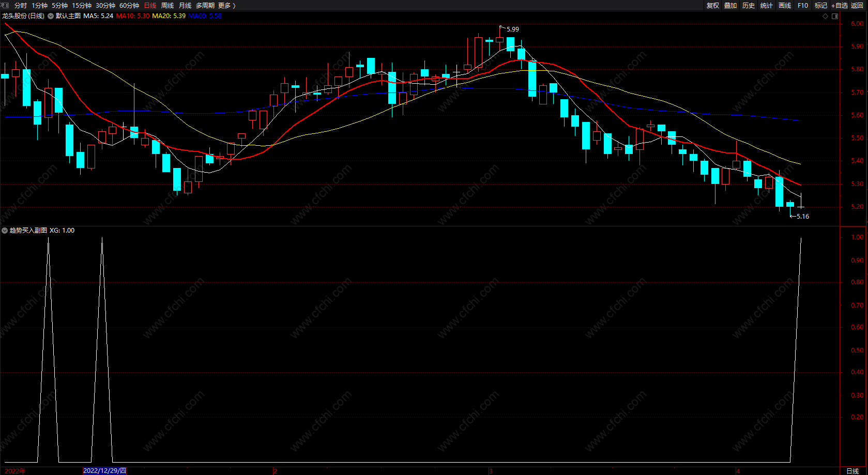Open the 统计 statistics tool
Viewport: 868px width, 475px height.
click(767, 6)
